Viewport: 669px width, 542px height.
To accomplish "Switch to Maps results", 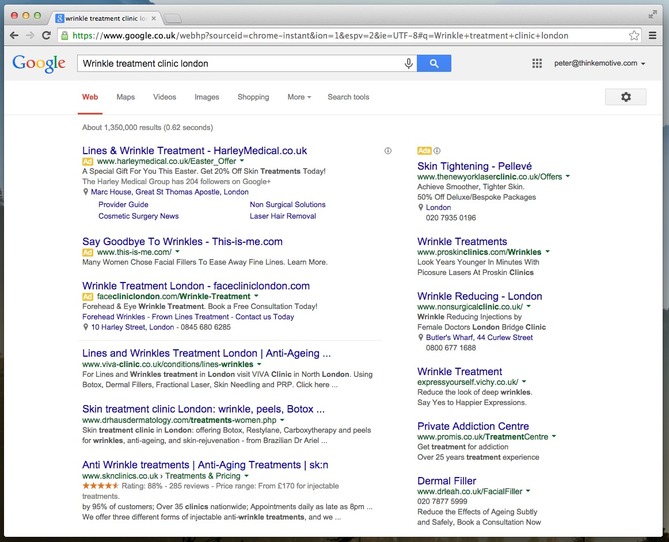I will pyautogui.click(x=125, y=97).
